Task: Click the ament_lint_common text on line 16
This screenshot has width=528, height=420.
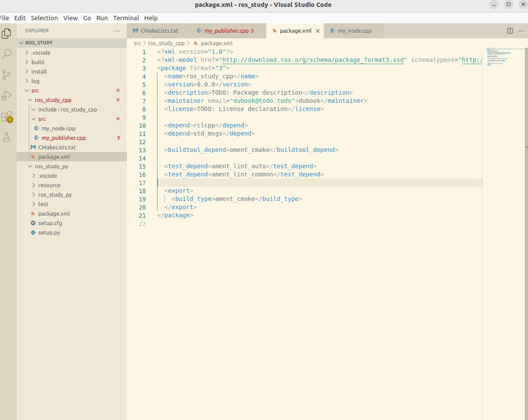Action: point(242,174)
